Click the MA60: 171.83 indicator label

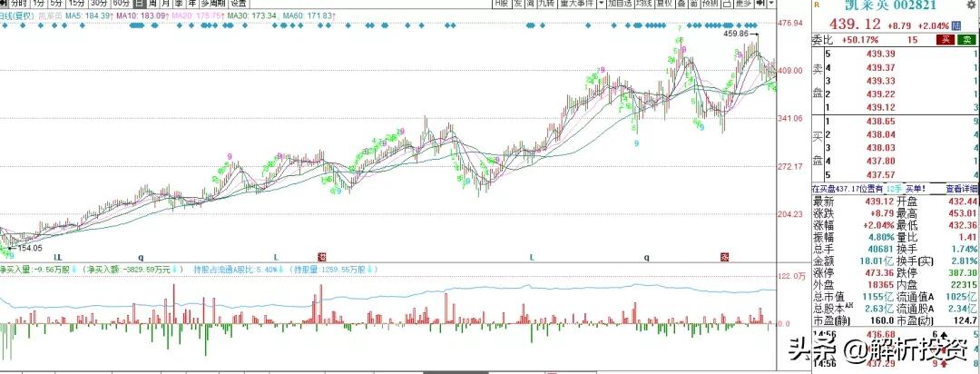click(307, 15)
